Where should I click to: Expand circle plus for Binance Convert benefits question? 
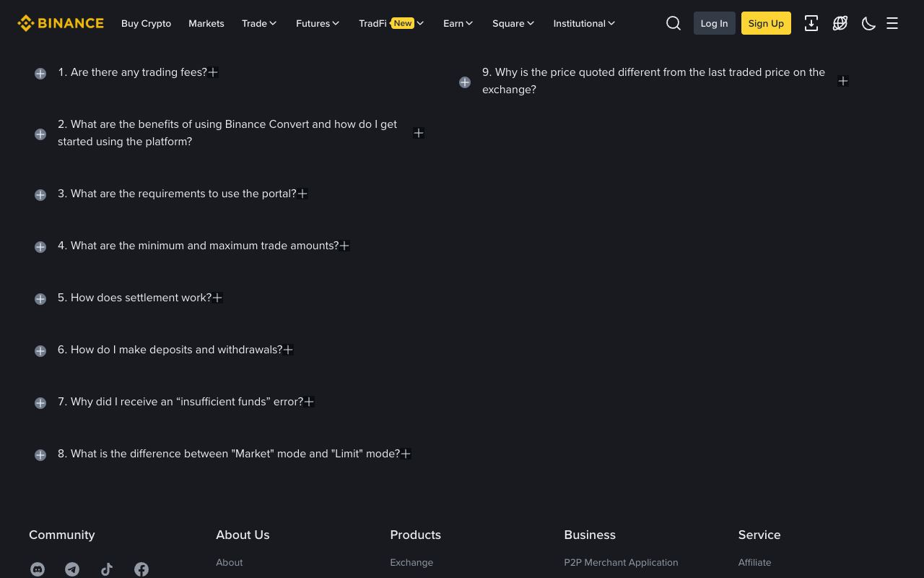[40, 134]
